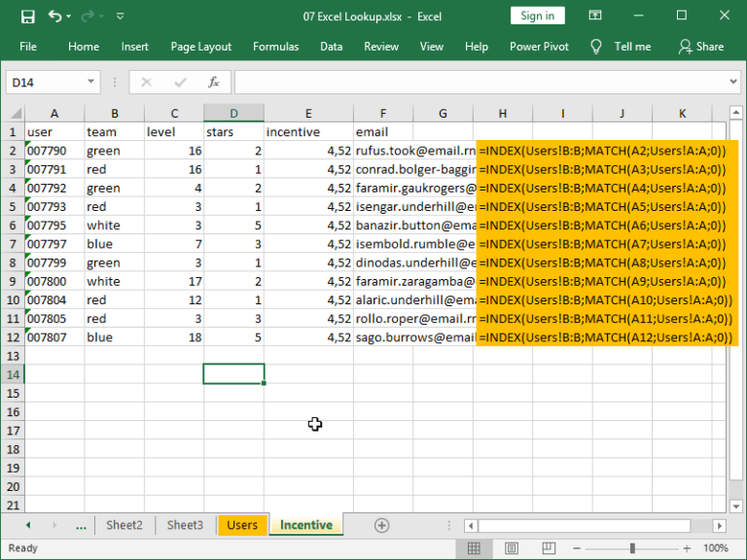Viewport: 747px width, 560px height.
Task: Switch to Page Break Preview icon
Action: (549, 548)
